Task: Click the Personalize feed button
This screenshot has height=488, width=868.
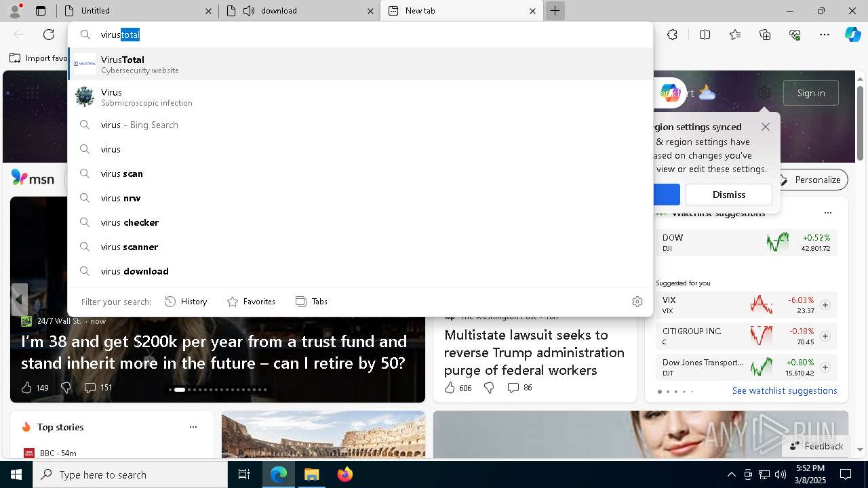Action: point(811,180)
